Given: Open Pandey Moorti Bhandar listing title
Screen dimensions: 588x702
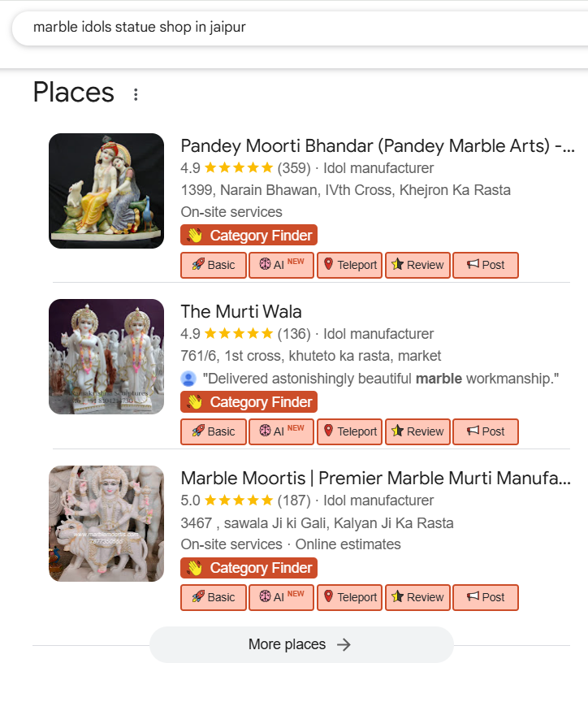Looking at the screenshot, I should (377, 146).
